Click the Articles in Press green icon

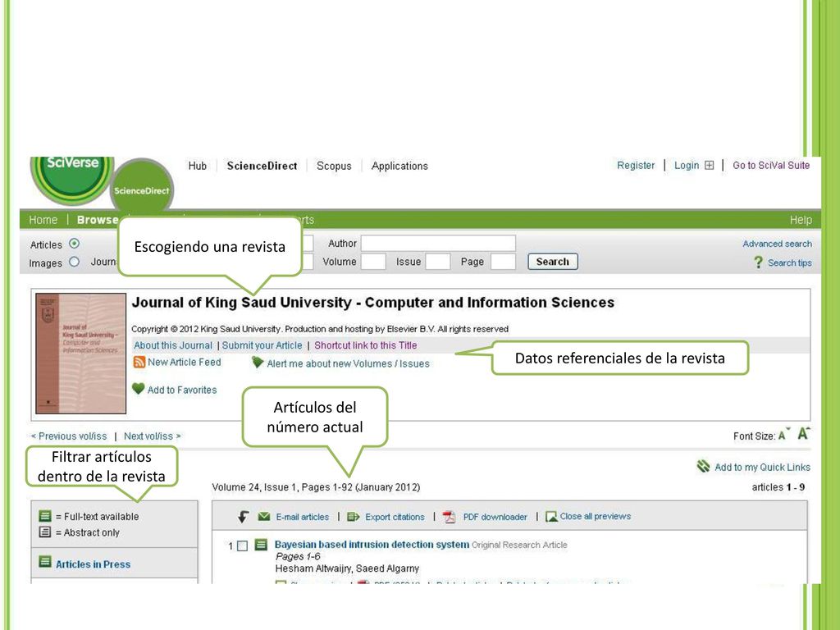(45, 562)
